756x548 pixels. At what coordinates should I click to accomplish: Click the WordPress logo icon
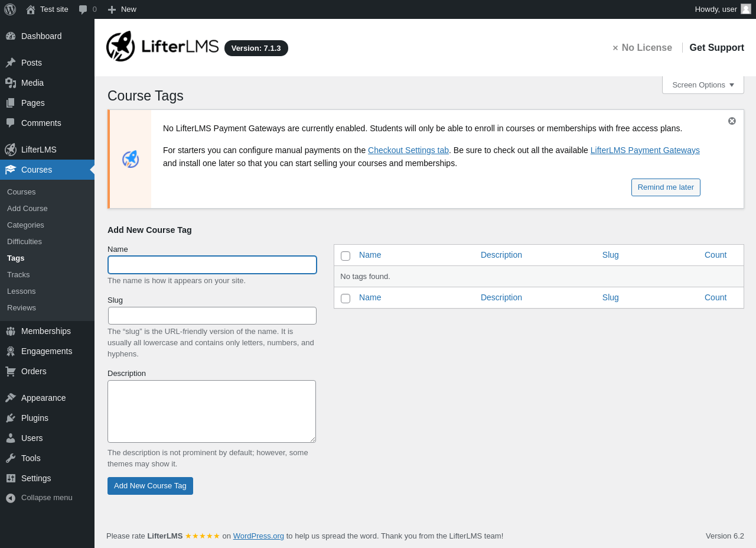coord(10,9)
